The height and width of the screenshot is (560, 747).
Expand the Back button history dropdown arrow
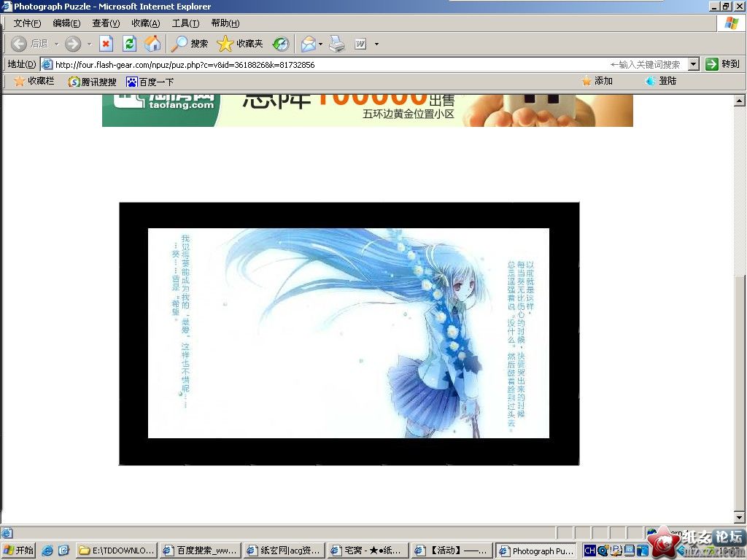(56, 44)
